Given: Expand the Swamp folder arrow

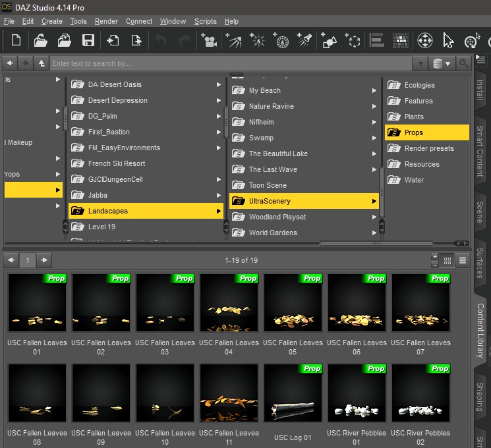Looking at the screenshot, I should click(x=374, y=138).
